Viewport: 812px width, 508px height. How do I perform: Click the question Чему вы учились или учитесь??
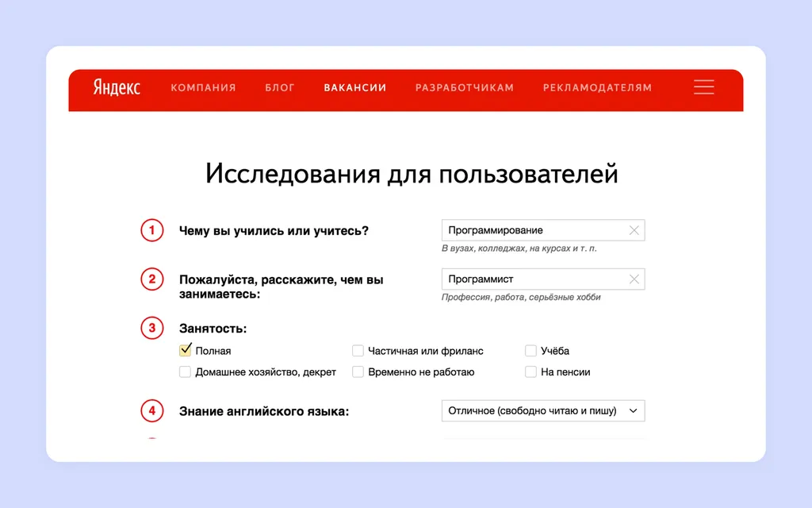click(x=274, y=231)
